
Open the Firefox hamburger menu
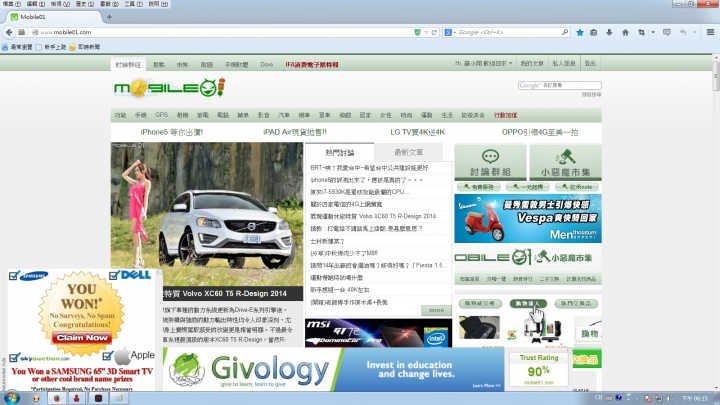pos(710,32)
